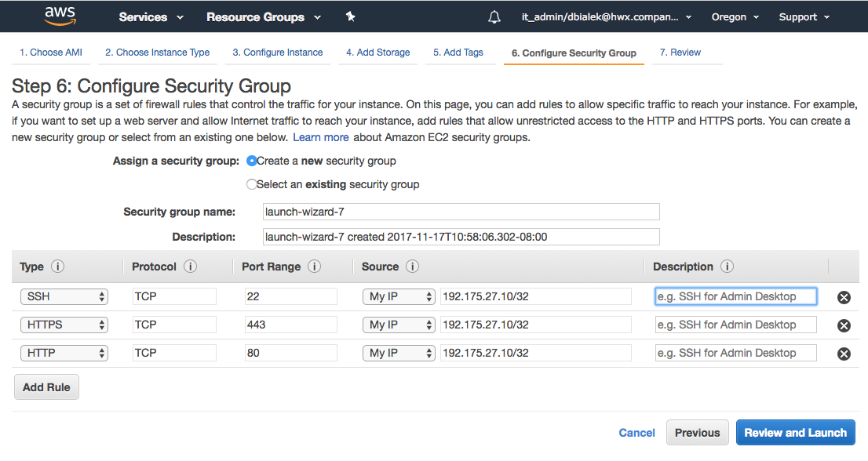The width and height of the screenshot is (868, 461).
Task: Click the AWS logo home icon
Action: coord(60,16)
